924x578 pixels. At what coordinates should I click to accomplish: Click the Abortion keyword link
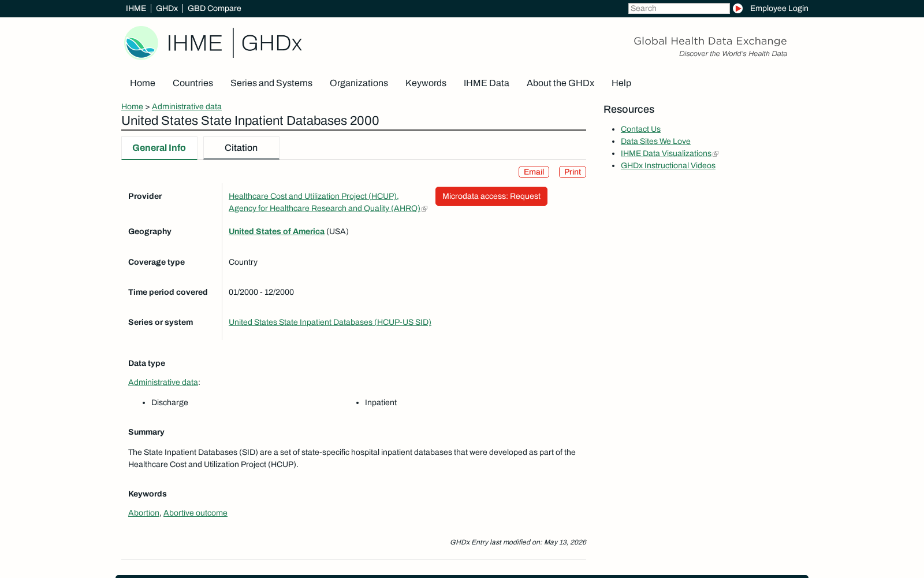(144, 513)
